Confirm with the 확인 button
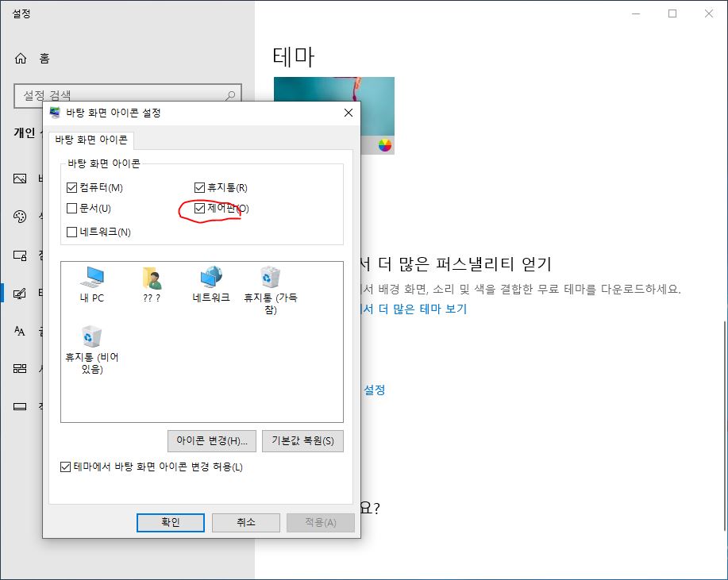Screen dimensions: 728x580 point(171,522)
